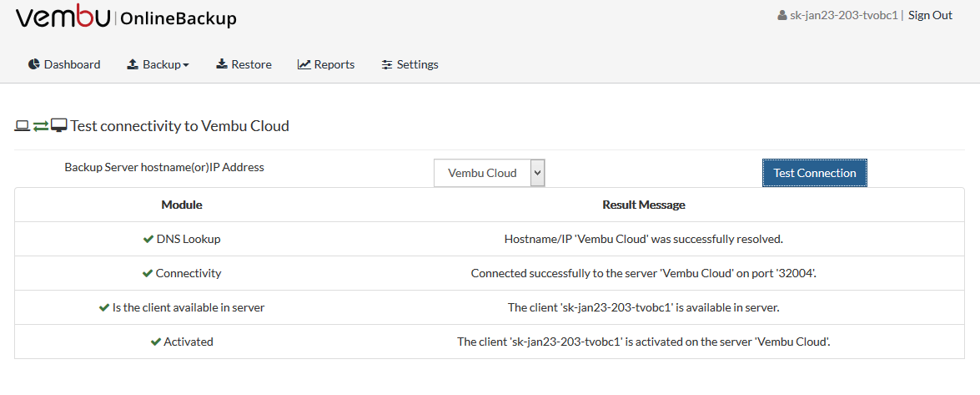Viewport: 980px width, 395px height.
Task: Click the Sign Out link
Action: (x=930, y=16)
